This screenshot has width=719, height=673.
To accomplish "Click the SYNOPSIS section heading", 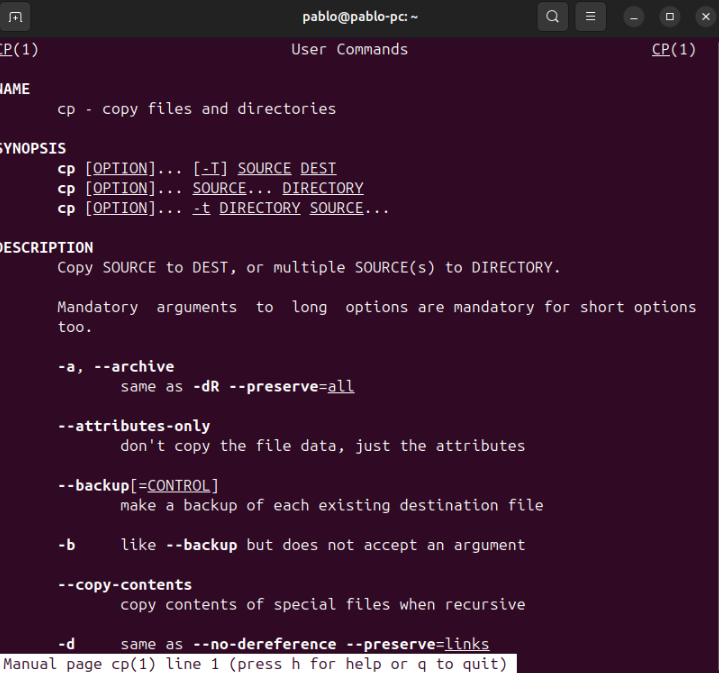I will click(x=33, y=149).
